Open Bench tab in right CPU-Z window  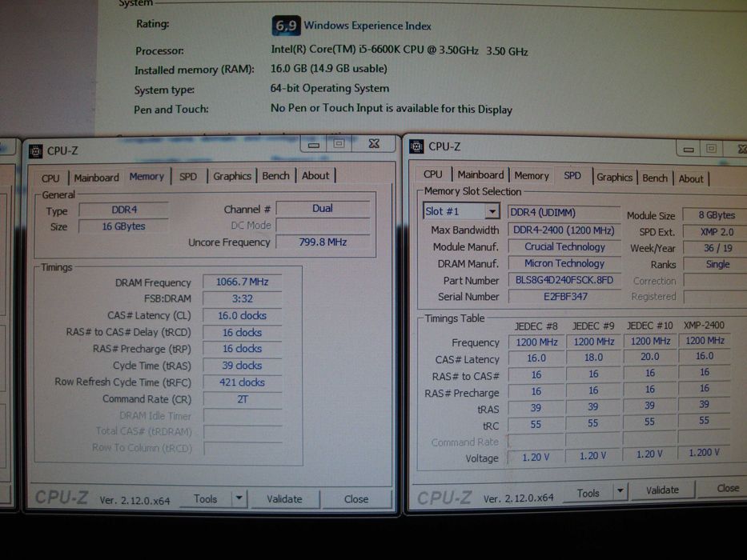(x=655, y=178)
